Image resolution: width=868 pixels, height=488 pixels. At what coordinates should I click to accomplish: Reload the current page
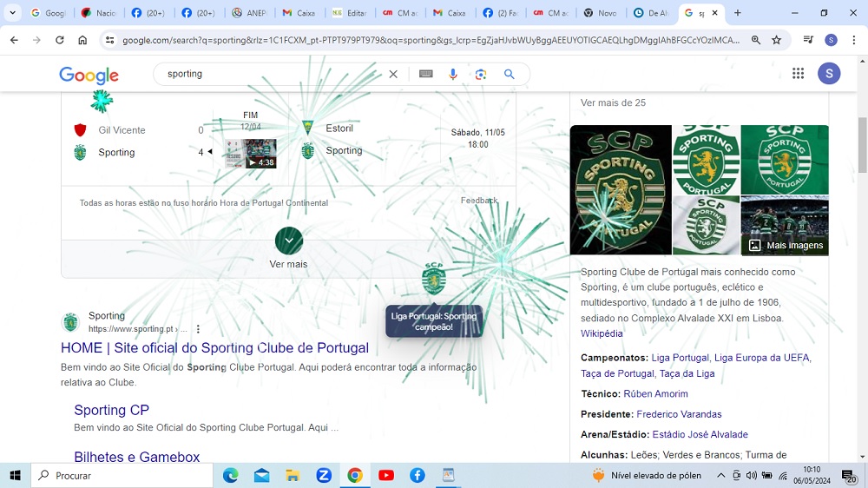60,40
